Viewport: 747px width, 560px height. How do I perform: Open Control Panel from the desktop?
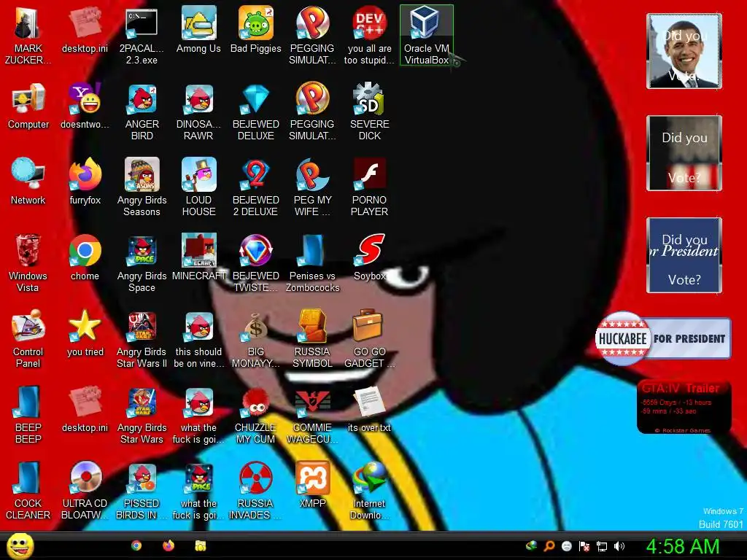point(28,338)
